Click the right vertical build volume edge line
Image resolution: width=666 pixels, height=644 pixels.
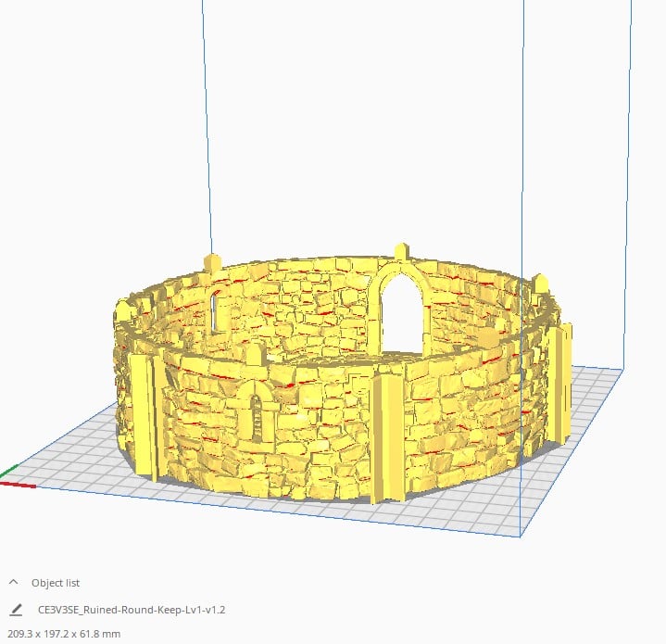click(523, 185)
